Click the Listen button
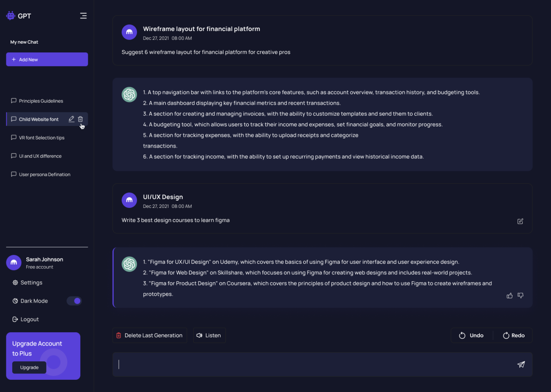 point(209,335)
